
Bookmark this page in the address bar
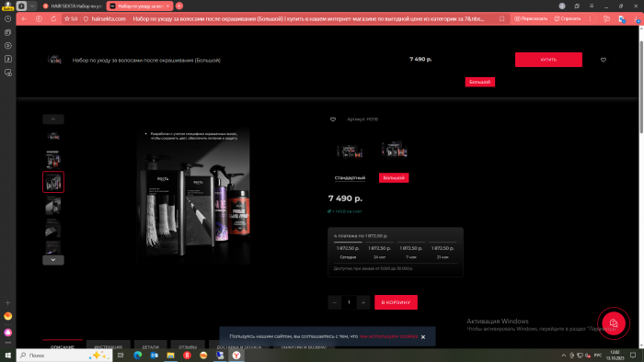[x=502, y=19]
